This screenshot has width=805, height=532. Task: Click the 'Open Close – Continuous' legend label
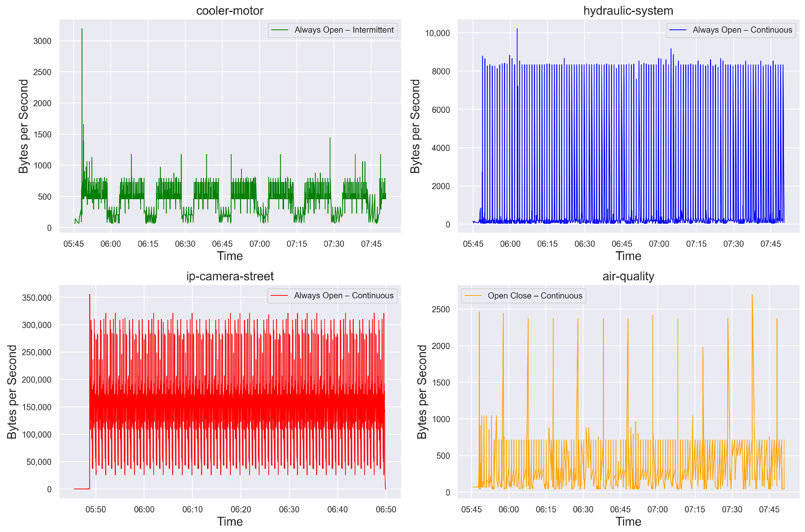(x=535, y=296)
